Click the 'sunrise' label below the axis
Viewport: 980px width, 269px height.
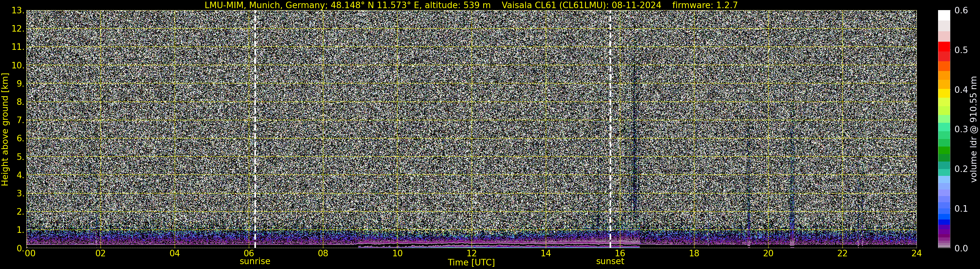(255, 262)
